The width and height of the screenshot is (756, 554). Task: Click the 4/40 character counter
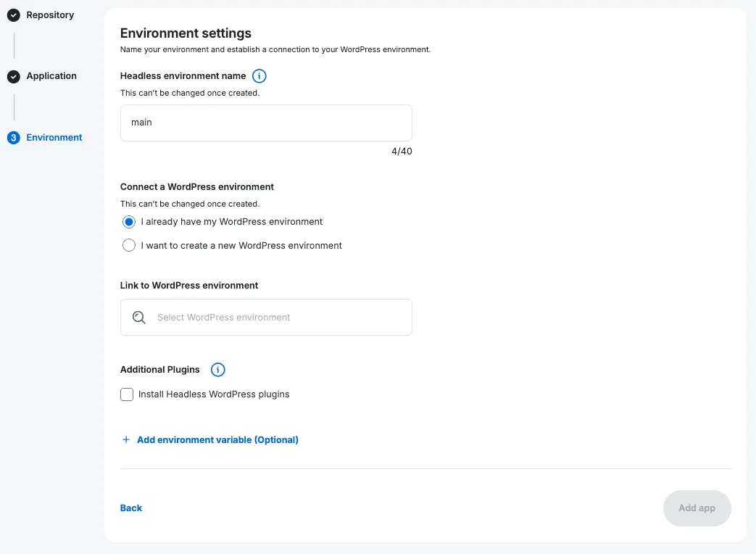402,152
